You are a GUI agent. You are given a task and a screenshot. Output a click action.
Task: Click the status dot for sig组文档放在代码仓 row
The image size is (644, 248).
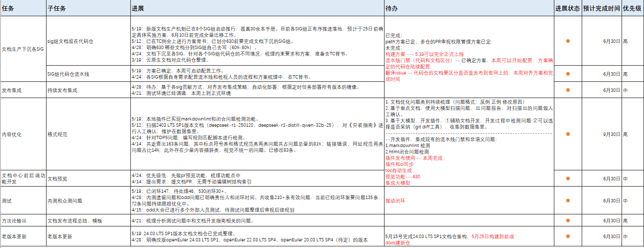pos(568,41)
